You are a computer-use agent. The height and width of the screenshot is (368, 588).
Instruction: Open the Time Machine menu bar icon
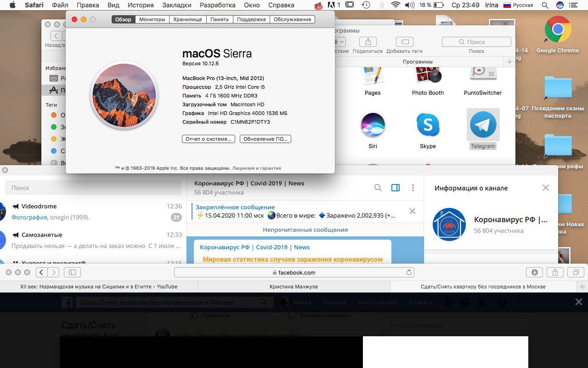click(x=366, y=5)
